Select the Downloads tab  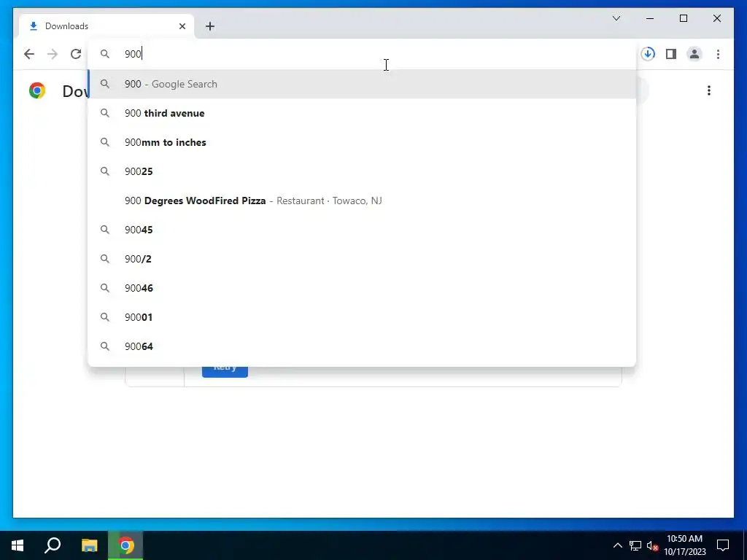[107, 26]
